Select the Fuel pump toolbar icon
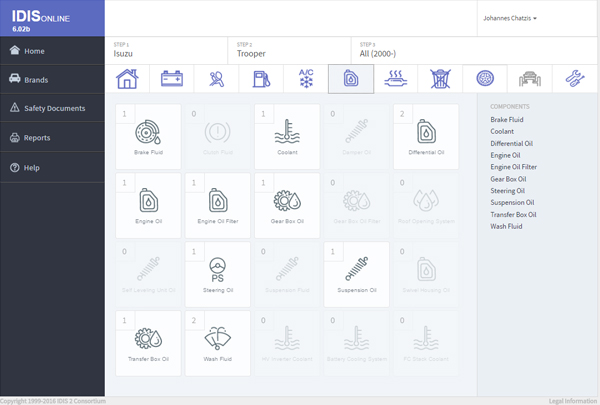Viewport: 600px width, 405px height. (261, 79)
